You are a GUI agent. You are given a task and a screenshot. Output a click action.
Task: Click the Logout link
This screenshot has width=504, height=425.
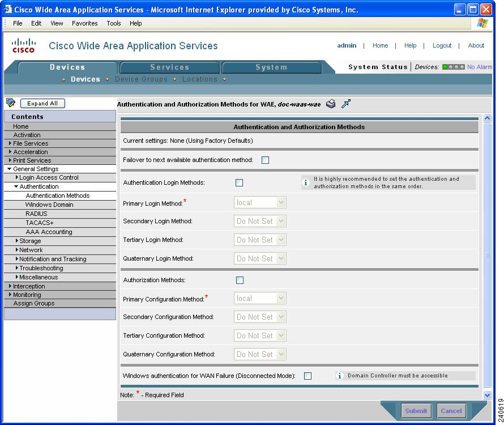442,45
